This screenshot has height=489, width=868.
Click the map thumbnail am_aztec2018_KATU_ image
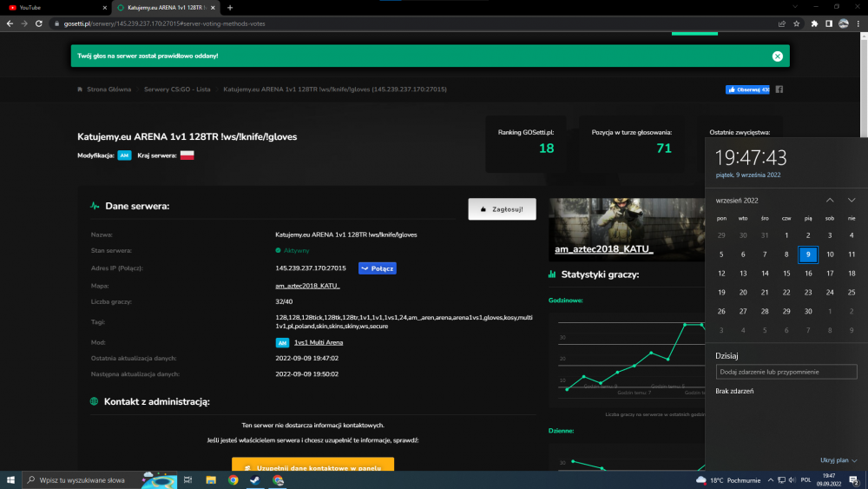(x=627, y=229)
